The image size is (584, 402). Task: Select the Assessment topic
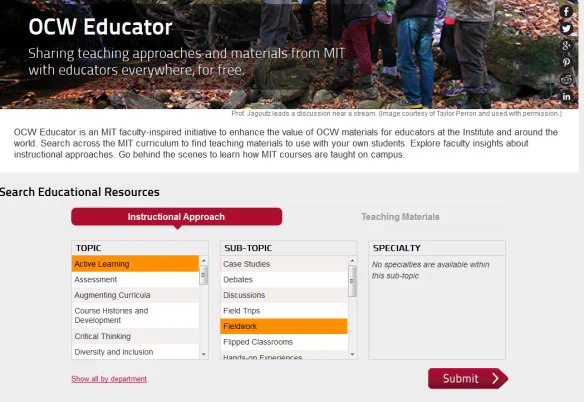point(135,279)
